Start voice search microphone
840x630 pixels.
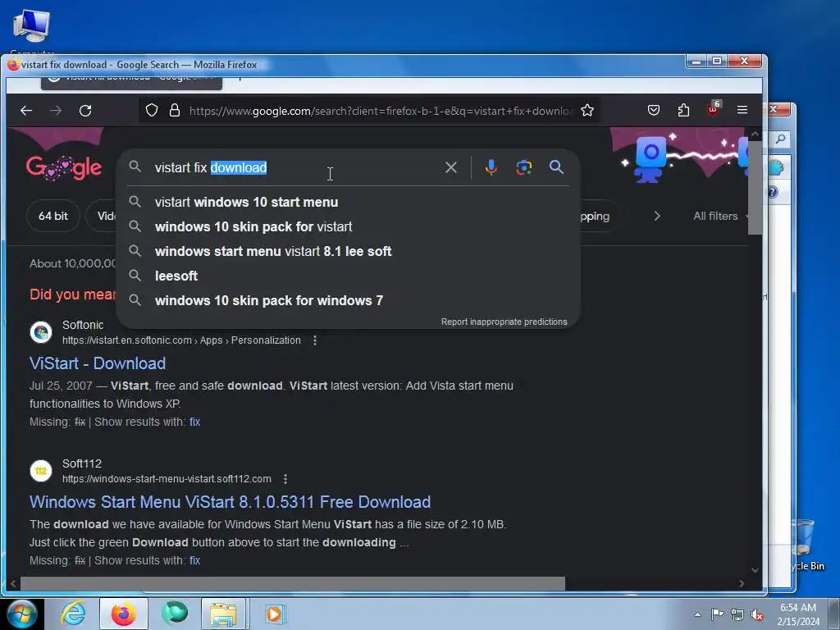491,167
